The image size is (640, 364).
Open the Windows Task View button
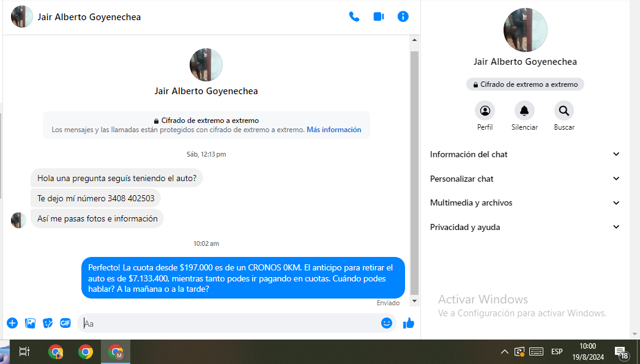pyautogui.click(x=24, y=352)
